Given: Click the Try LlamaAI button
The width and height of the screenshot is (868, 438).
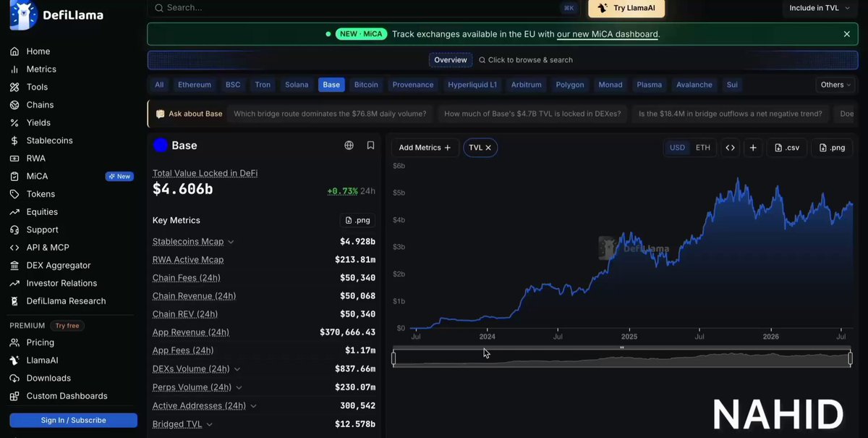Looking at the screenshot, I should tap(626, 8).
